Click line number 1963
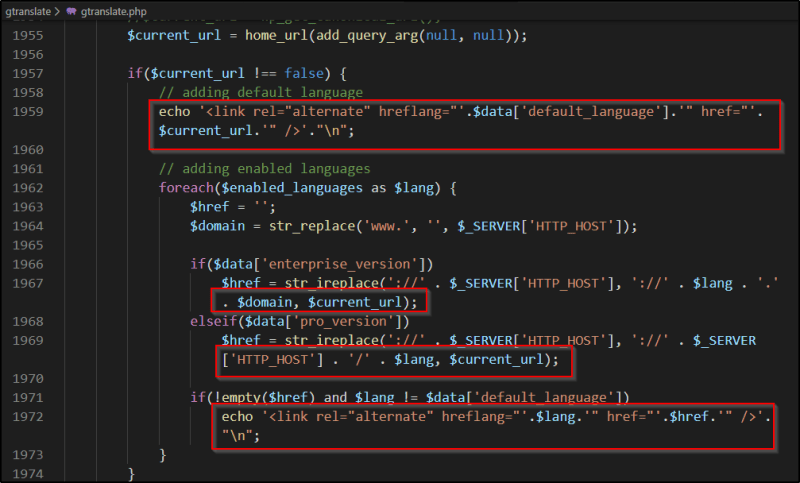 [x=28, y=207]
